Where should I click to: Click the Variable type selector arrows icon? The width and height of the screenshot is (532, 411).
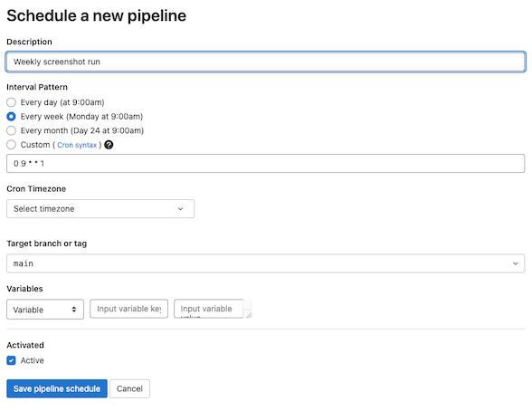(x=74, y=310)
